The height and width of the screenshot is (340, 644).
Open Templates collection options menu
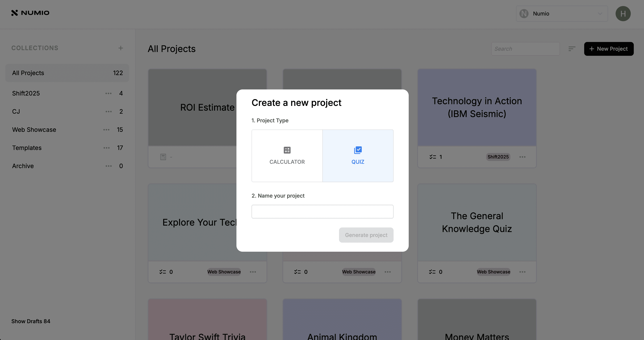click(x=107, y=148)
